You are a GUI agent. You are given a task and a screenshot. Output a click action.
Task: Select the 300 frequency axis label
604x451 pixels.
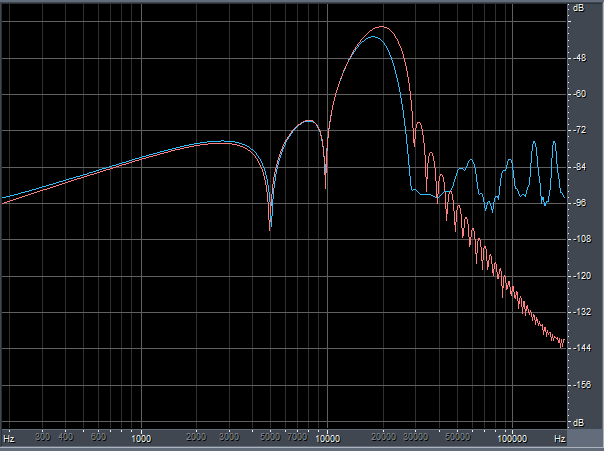pos(43,437)
